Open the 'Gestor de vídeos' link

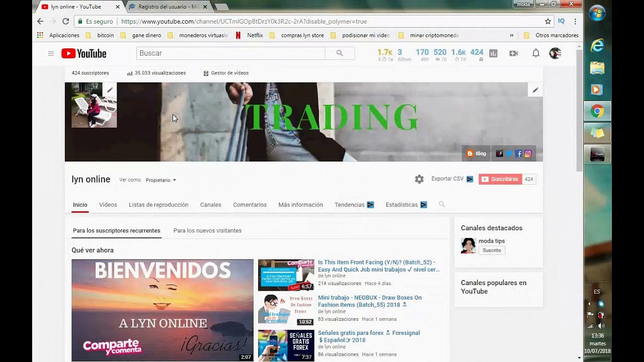[x=226, y=73]
